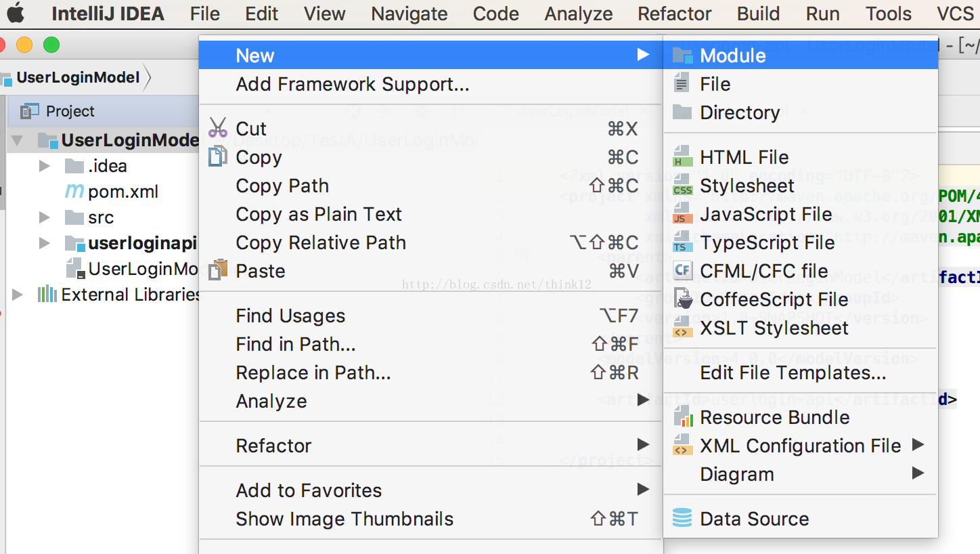Click the CFML/CFC file CF icon
The height and width of the screenshot is (554, 980).
click(682, 271)
